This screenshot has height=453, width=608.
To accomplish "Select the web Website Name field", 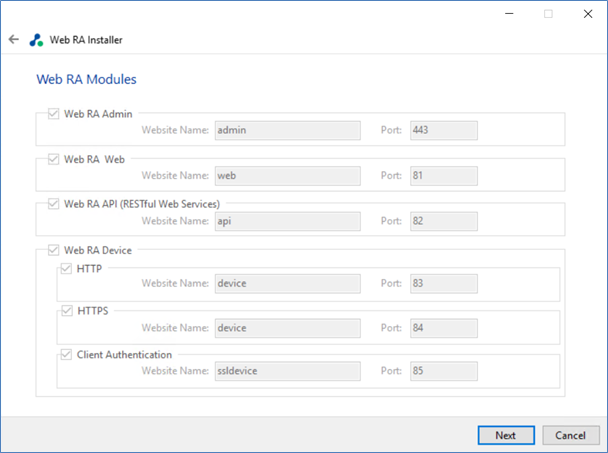I will 288,176.
